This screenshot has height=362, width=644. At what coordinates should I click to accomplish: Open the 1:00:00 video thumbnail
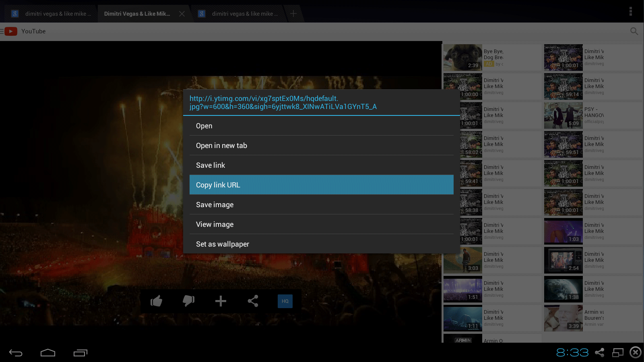coord(463,86)
